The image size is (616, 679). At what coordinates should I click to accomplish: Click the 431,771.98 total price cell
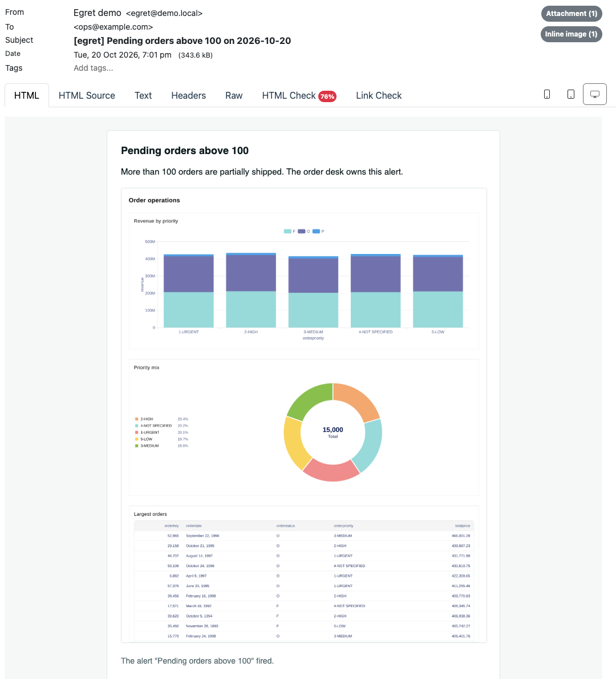(461, 556)
